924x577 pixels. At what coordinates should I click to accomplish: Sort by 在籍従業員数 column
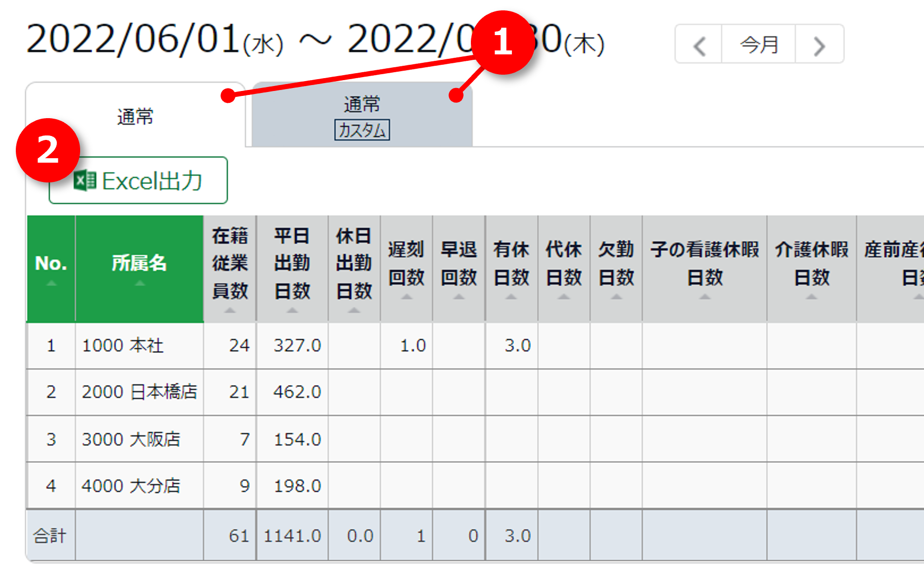[x=230, y=268]
